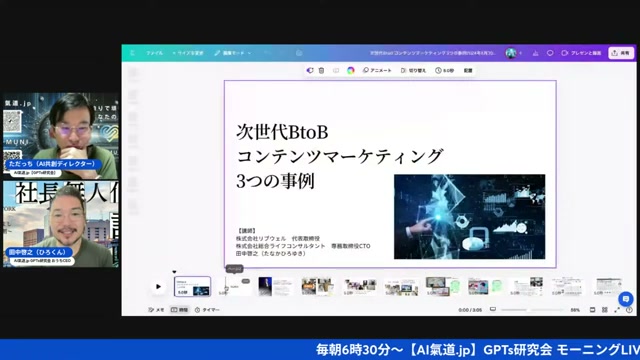Click the play button beside the slide thumbnails
This screenshot has height=360, width=640.
click(x=158, y=287)
